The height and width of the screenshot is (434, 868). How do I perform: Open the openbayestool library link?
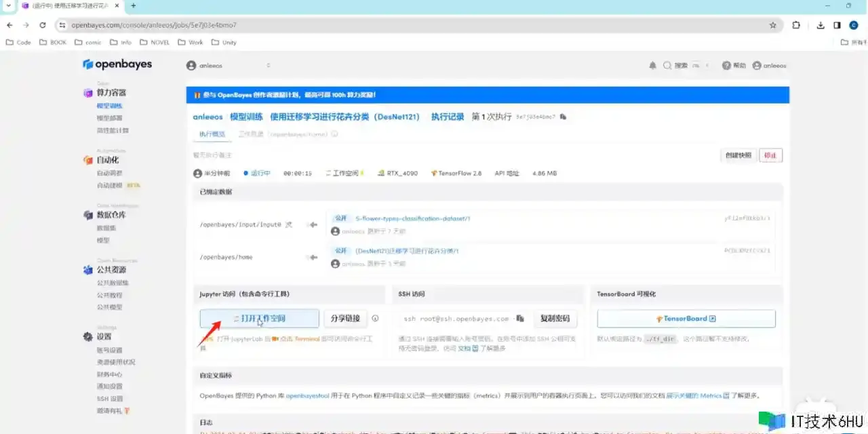[x=309, y=395]
